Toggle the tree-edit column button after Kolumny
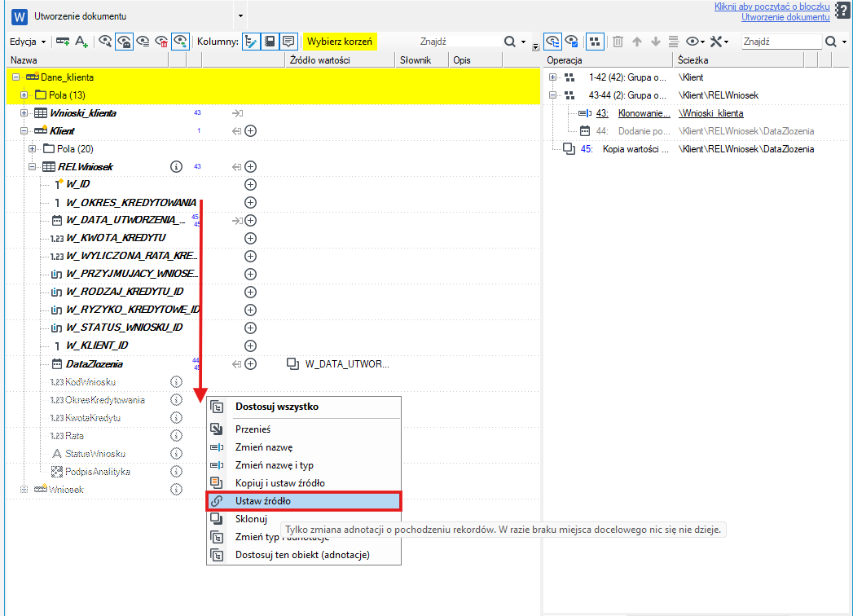The image size is (853, 616). click(x=251, y=42)
